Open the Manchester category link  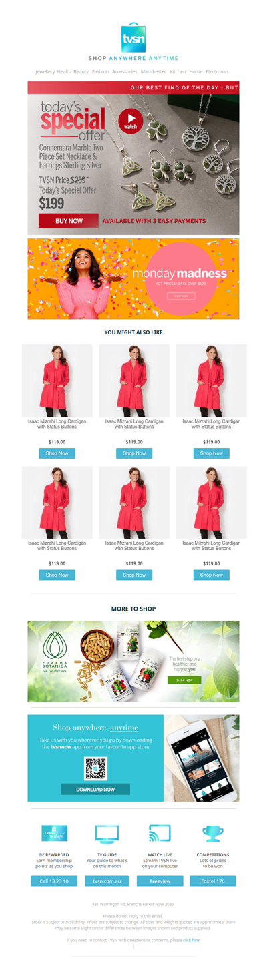point(154,71)
